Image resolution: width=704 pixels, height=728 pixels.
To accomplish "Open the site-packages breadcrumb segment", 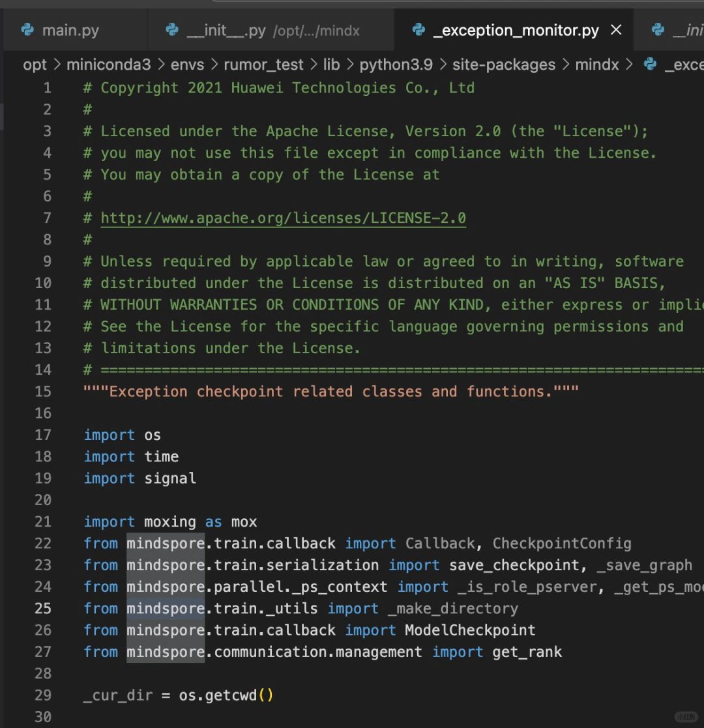I will 504,65.
